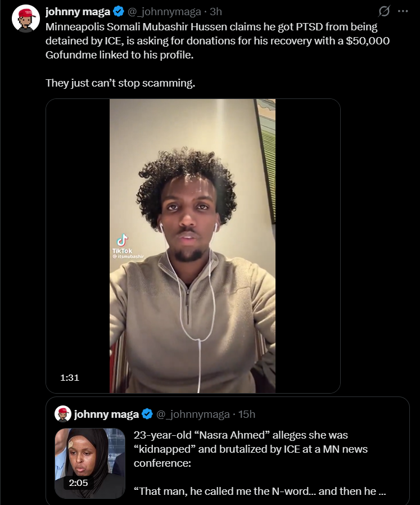This screenshot has height=505, width=420.
Task: Click the quoted tweet's johnny maga avatar
Action: (63, 413)
